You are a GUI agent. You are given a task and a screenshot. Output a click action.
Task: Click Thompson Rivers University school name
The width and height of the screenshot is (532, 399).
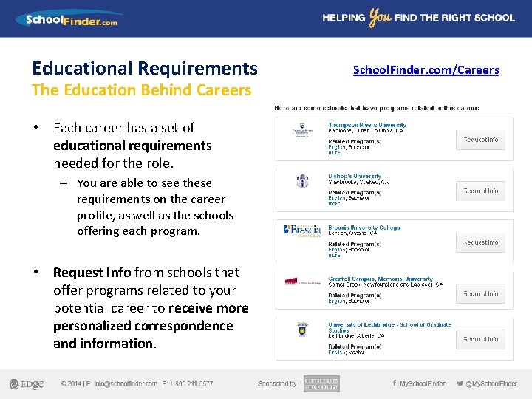click(366, 125)
